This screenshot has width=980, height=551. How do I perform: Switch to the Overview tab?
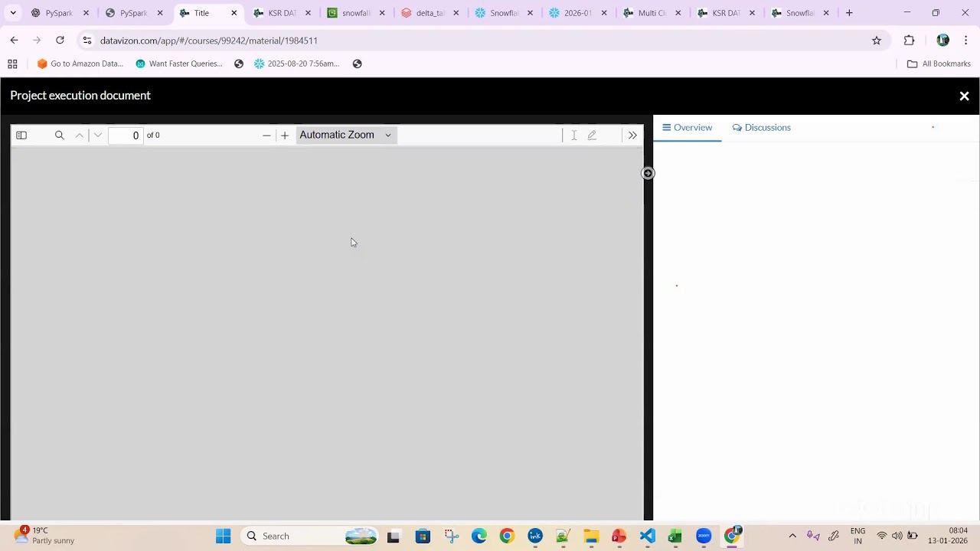pos(688,128)
